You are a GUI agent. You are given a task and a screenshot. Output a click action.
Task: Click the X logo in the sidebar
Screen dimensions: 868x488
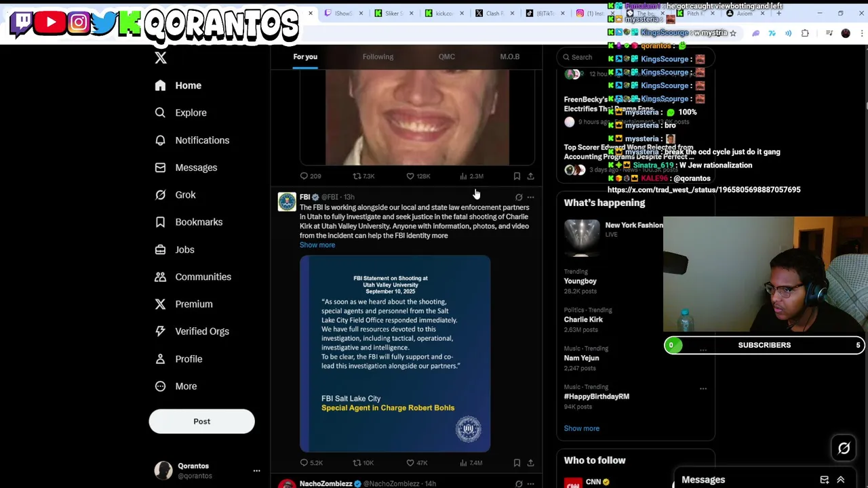[x=161, y=58]
